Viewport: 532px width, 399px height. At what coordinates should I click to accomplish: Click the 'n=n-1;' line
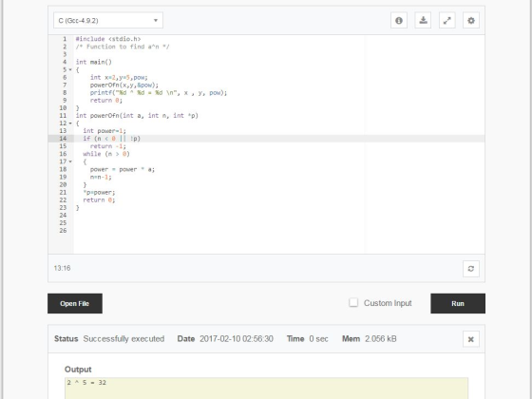click(x=101, y=177)
